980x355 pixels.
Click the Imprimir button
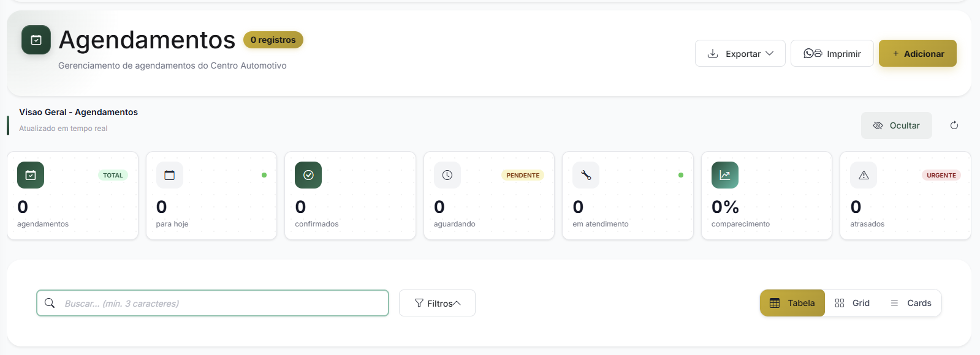pyautogui.click(x=832, y=53)
